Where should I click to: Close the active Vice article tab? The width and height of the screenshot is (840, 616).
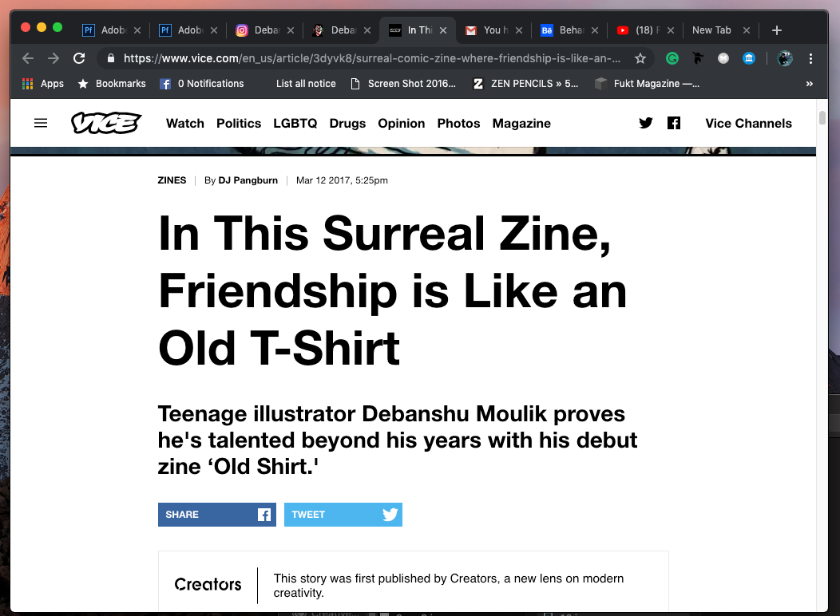443,30
